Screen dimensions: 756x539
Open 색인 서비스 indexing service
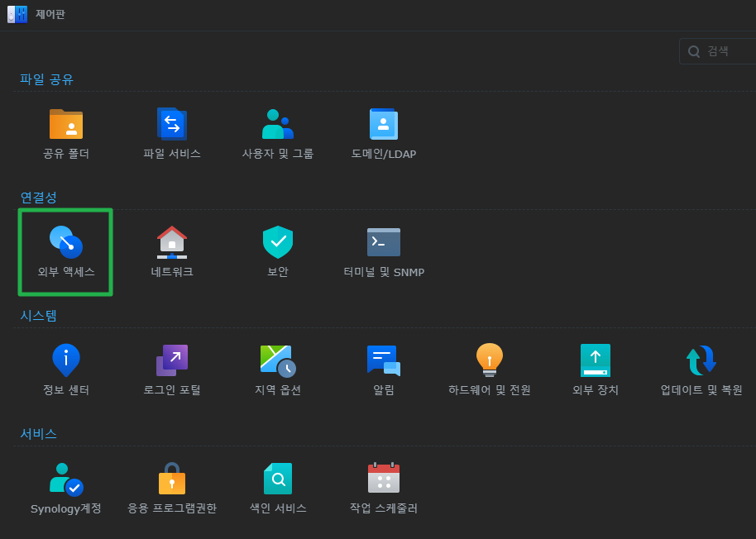278,479
